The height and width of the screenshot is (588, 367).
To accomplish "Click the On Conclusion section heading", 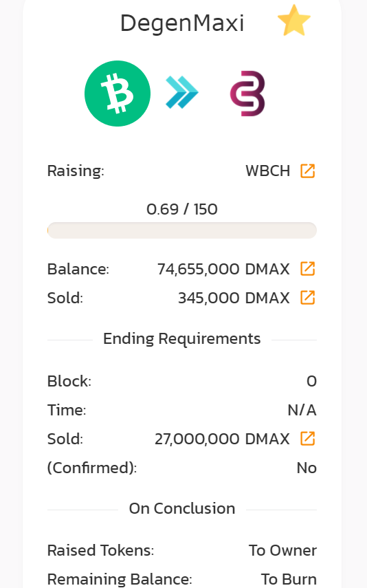I will 182,508.
